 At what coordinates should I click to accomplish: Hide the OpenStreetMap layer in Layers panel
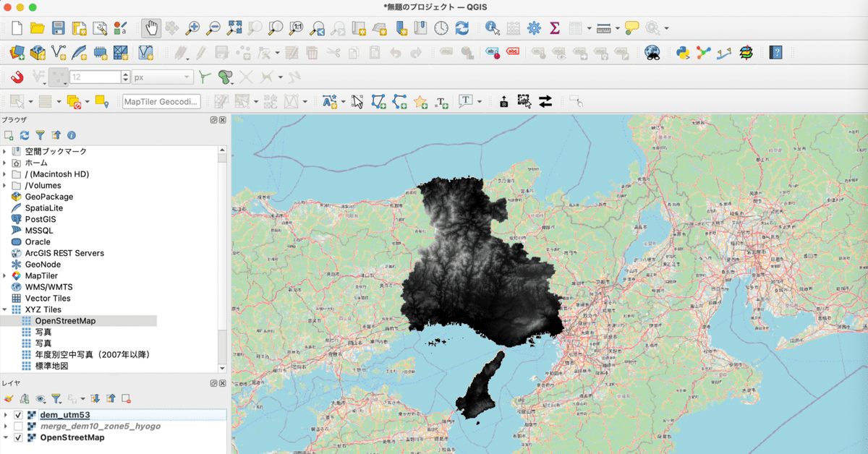[x=17, y=437]
